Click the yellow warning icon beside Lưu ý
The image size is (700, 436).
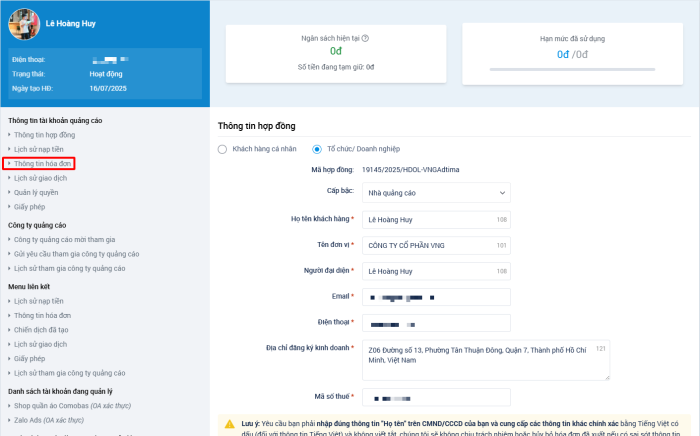[230, 424]
